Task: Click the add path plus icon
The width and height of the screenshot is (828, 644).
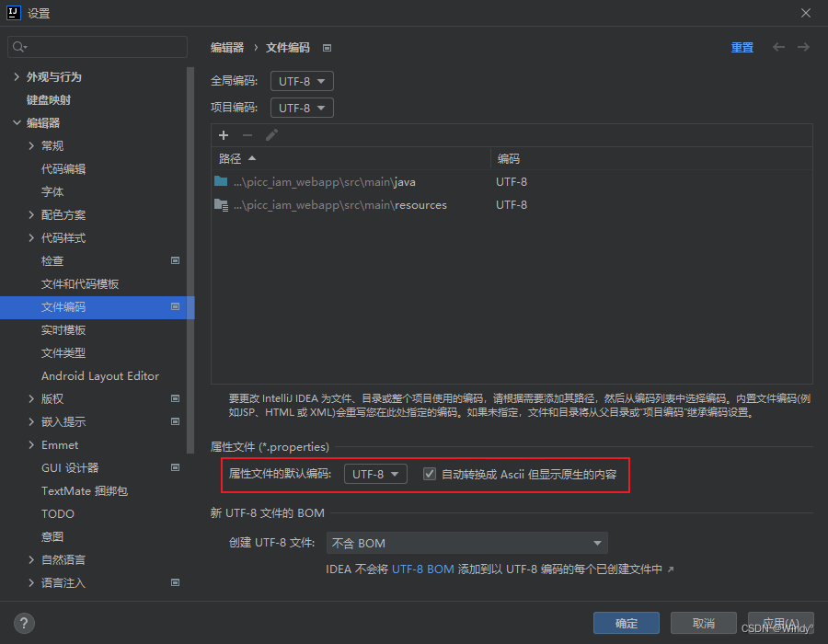Action: tap(224, 135)
